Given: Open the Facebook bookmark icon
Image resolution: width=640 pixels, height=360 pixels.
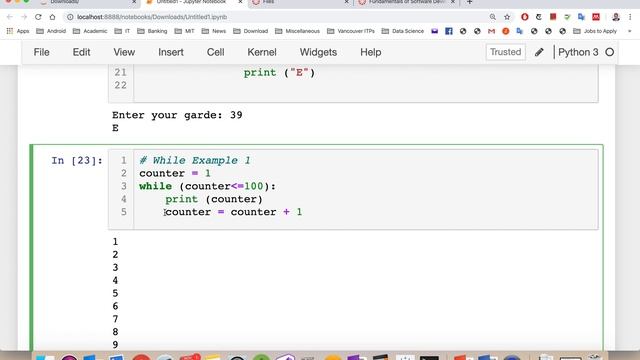Looking at the screenshot, I should pos(449,31).
